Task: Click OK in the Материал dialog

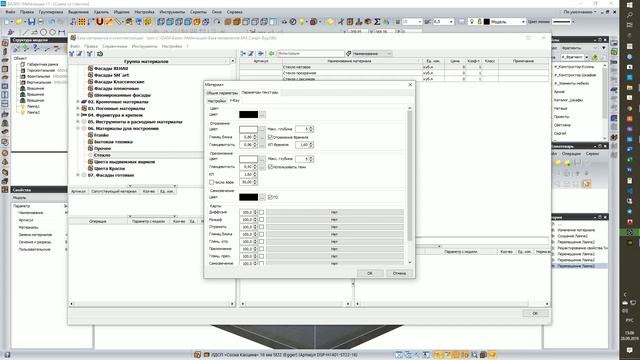Action: pyautogui.click(x=369, y=273)
